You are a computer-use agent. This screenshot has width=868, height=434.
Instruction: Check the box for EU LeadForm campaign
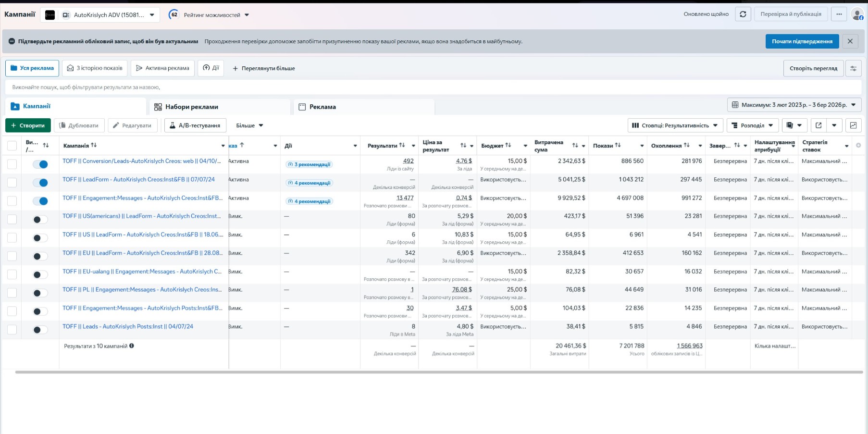click(12, 256)
